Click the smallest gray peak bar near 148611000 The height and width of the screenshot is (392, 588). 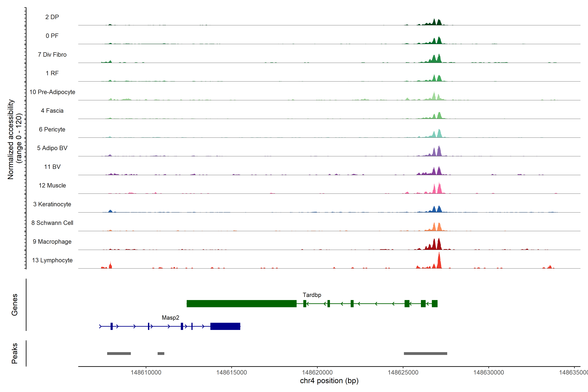tap(161, 353)
